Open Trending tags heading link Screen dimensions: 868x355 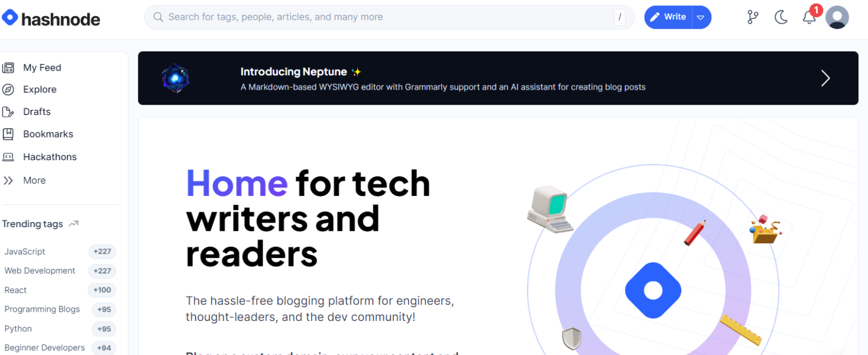(x=32, y=224)
